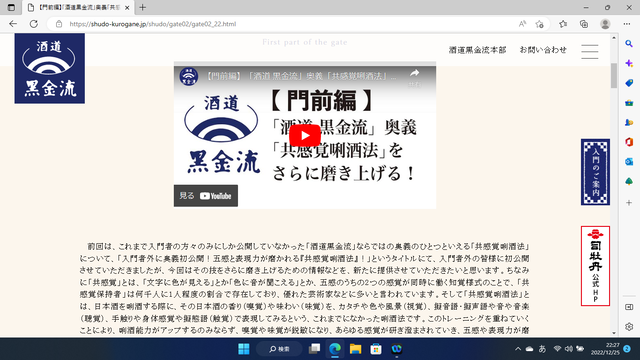Click the taskbar 検索 search box
This screenshot has width=640, height=360.
[279, 349]
